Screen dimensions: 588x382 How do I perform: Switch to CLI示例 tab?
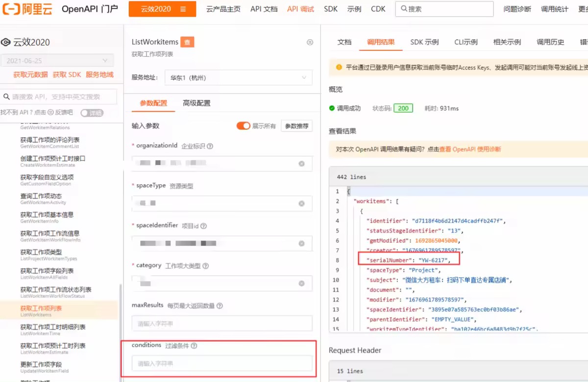click(x=466, y=42)
